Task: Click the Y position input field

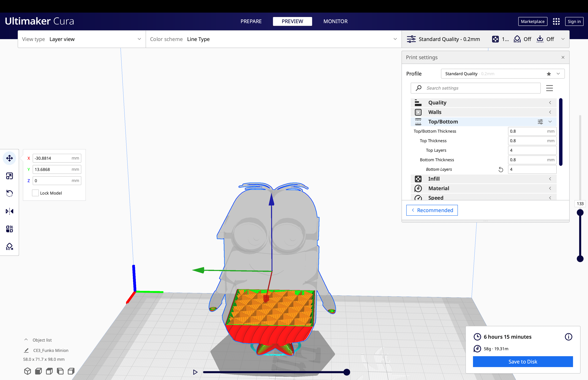Action: tap(57, 170)
